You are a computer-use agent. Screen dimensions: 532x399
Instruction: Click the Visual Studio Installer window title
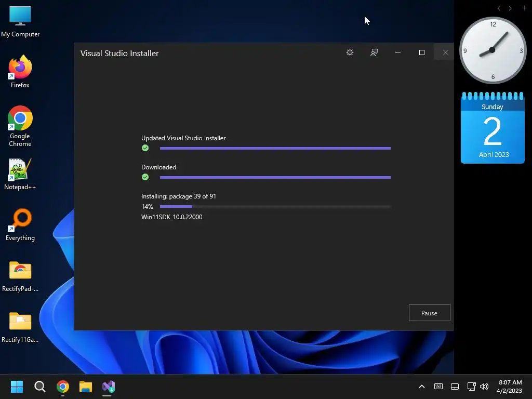[x=119, y=54]
